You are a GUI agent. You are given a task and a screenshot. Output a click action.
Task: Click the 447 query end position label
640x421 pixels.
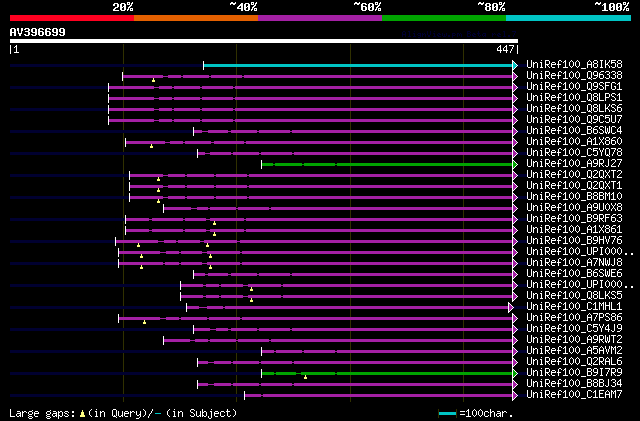point(505,49)
